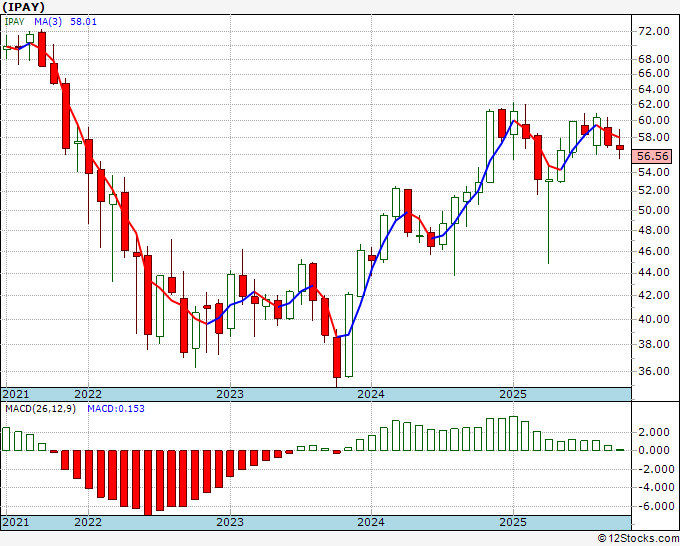Click the 36.00 price axis label
This screenshot has width=680, height=546.
pyautogui.click(x=654, y=371)
